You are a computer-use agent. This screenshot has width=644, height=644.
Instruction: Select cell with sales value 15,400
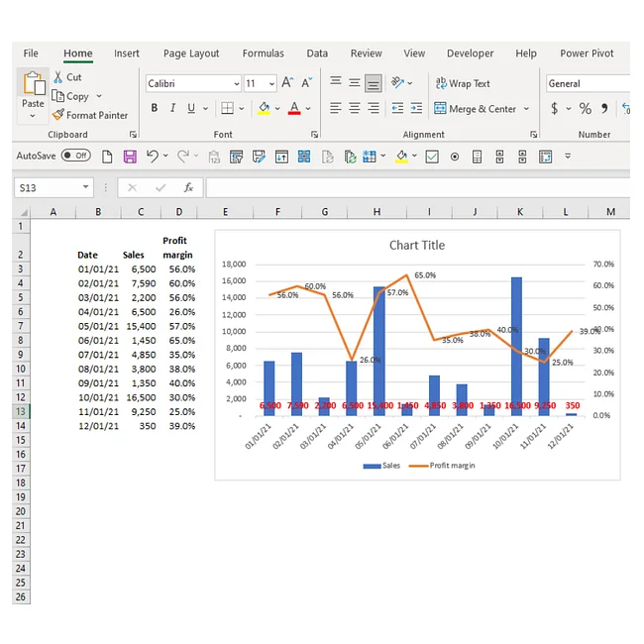point(141,326)
